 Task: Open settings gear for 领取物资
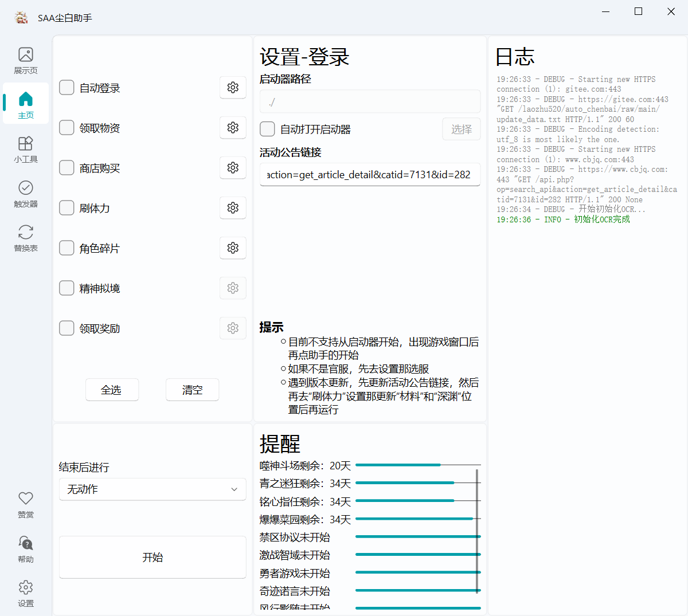coord(233,128)
